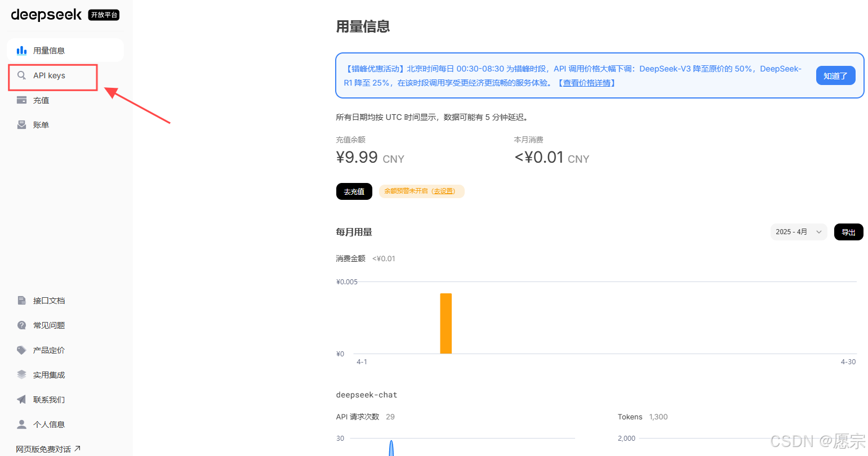
Task: Open 个人信息 in the sidebar
Action: 65,424
